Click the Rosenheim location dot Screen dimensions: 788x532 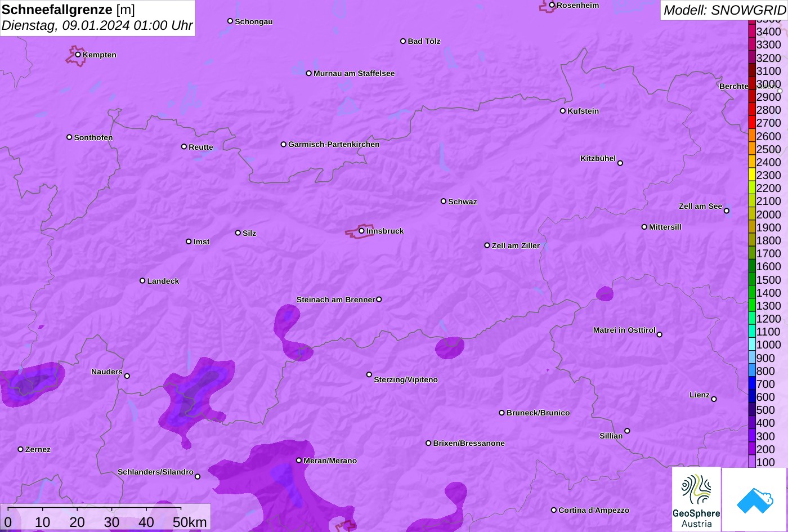click(552, 5)
